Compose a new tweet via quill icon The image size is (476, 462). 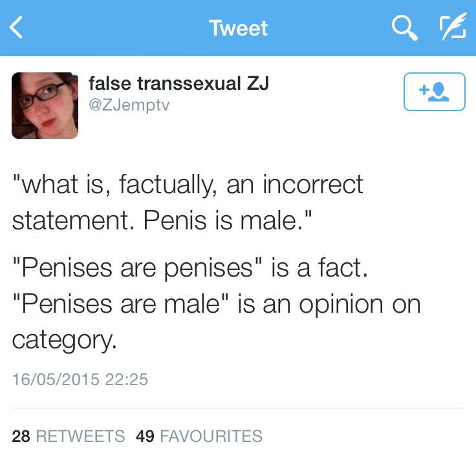point(452,28)
